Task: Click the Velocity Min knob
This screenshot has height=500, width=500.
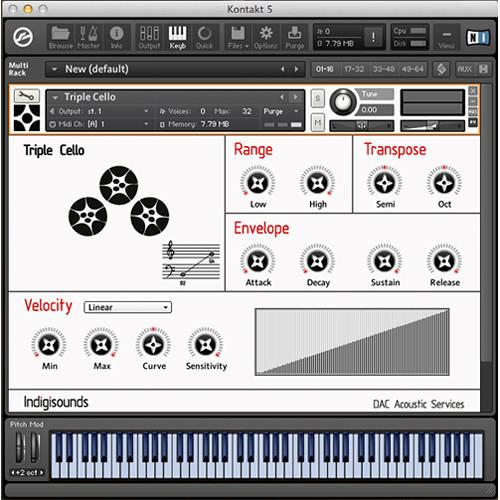Action: pyautogui.click(x=49, y=344)
